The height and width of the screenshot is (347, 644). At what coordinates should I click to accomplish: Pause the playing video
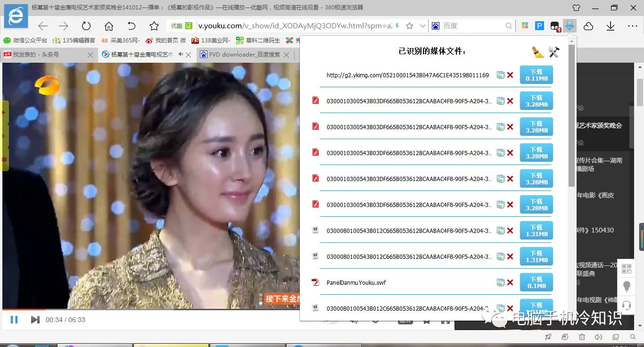(14, 319)
